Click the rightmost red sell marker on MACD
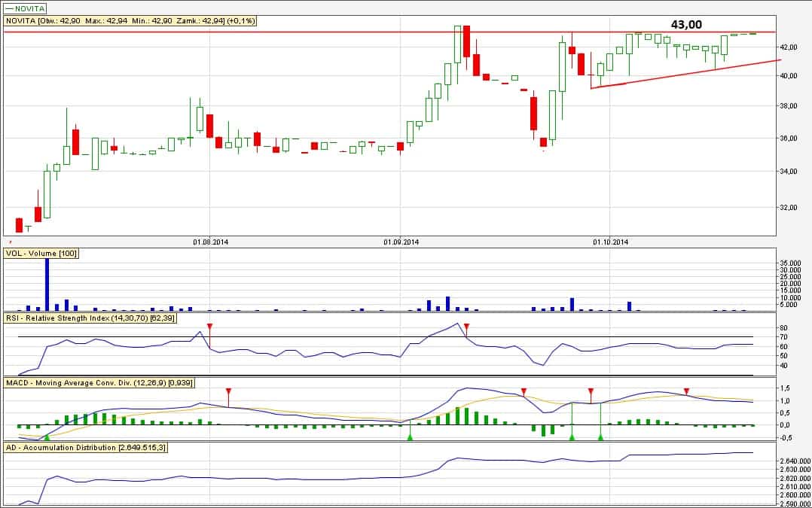812x508 pixels. (686, 391)
